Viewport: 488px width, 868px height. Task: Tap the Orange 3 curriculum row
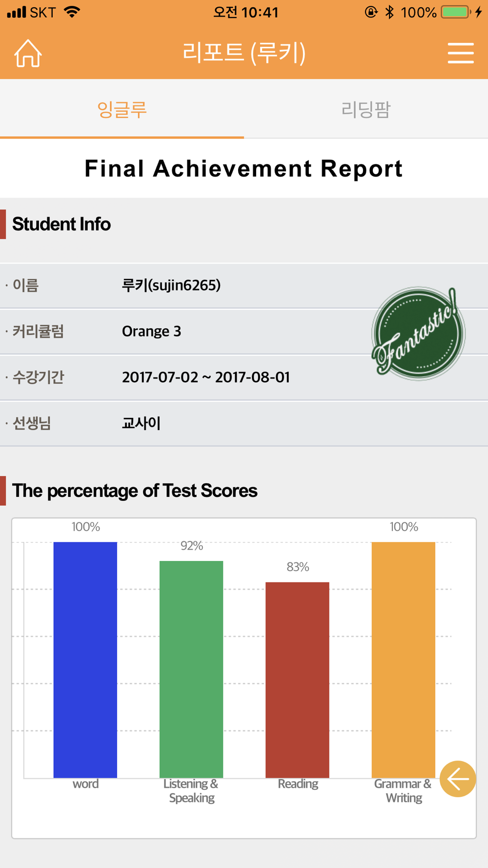point(244,331)
